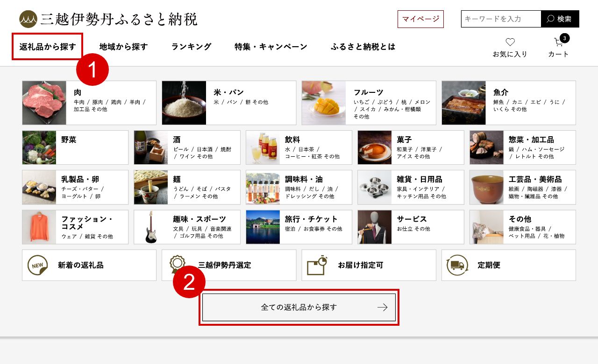Click the magnifier 検索 search button

560,19
